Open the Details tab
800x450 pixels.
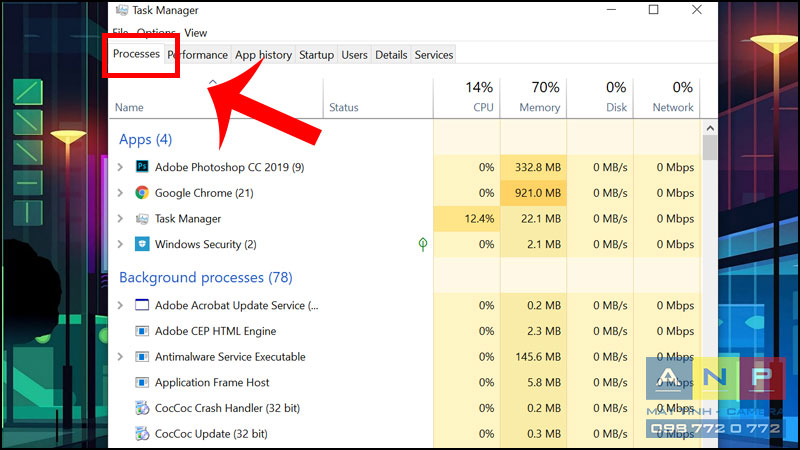click(x=391, y=55)
